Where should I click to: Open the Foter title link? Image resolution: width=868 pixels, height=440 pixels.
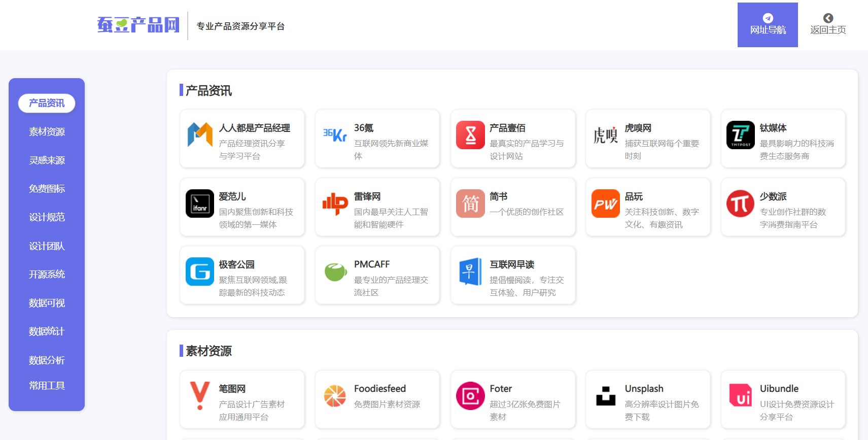(501, 389)
